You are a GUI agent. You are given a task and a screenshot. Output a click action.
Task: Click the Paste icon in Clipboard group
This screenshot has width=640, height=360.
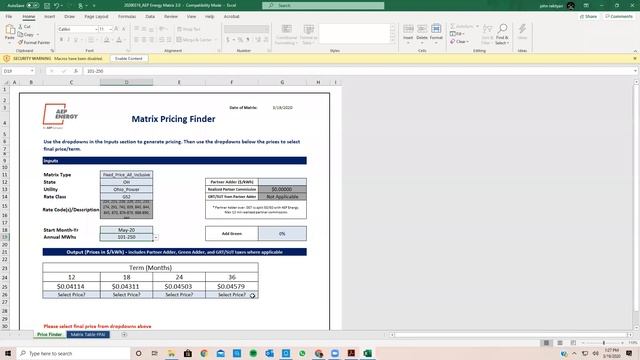coord(10,30)
